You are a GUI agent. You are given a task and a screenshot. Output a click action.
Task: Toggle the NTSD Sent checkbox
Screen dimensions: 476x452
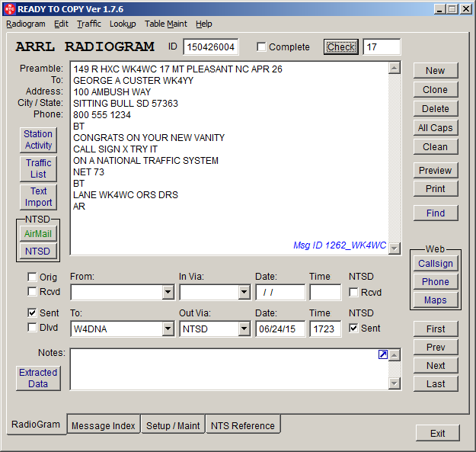coord(353,328)
